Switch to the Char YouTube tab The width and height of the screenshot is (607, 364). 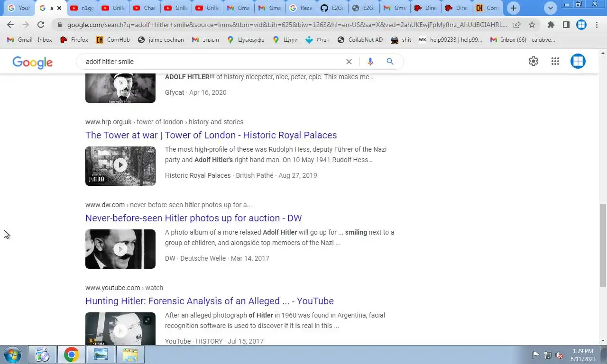[x=145, y=8]
